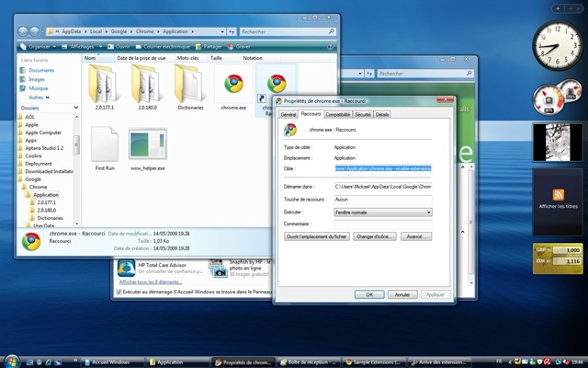Viewport: 588px width, 368px height.
Task: Open the Dictionaries folder icon in file list
Action: click(189, 84)
